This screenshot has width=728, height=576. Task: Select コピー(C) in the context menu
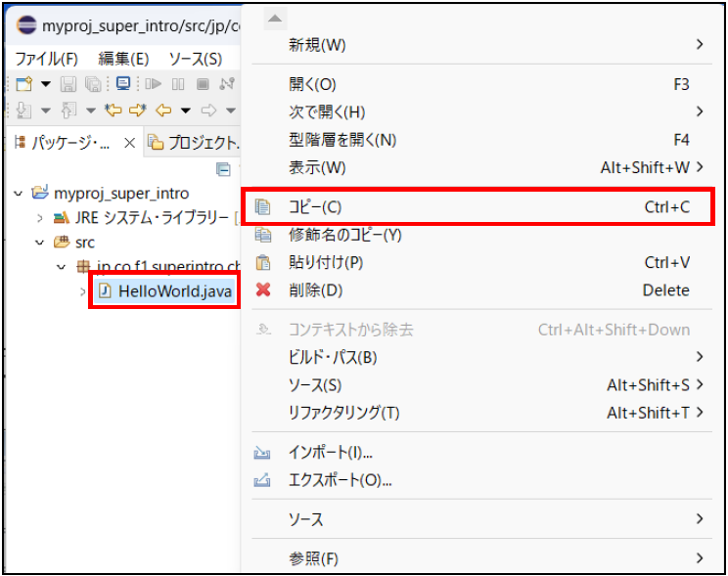pyautogui.click(x=315, y=207)
